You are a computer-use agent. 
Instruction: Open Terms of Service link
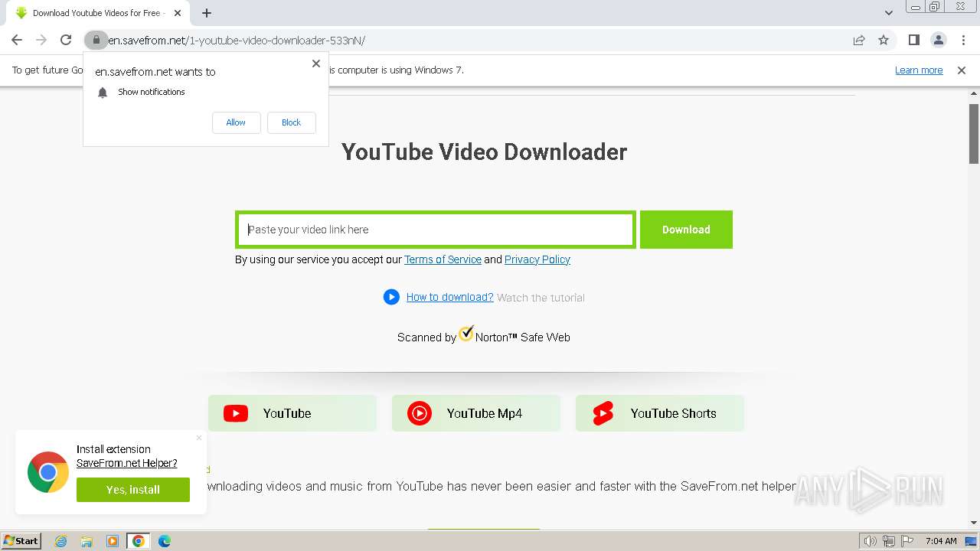point(443,259)
